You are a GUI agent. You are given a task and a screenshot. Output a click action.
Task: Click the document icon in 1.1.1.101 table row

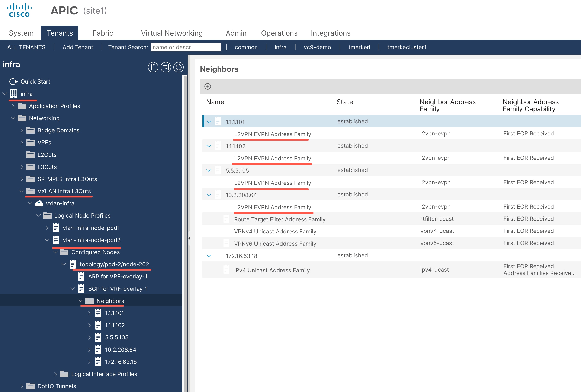coord(218,122)
